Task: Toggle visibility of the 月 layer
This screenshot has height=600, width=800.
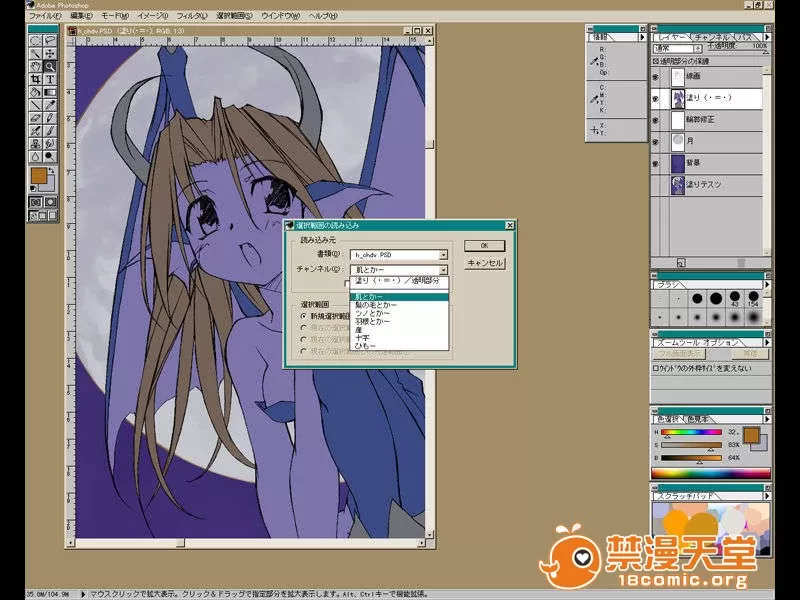Action: 657,141
